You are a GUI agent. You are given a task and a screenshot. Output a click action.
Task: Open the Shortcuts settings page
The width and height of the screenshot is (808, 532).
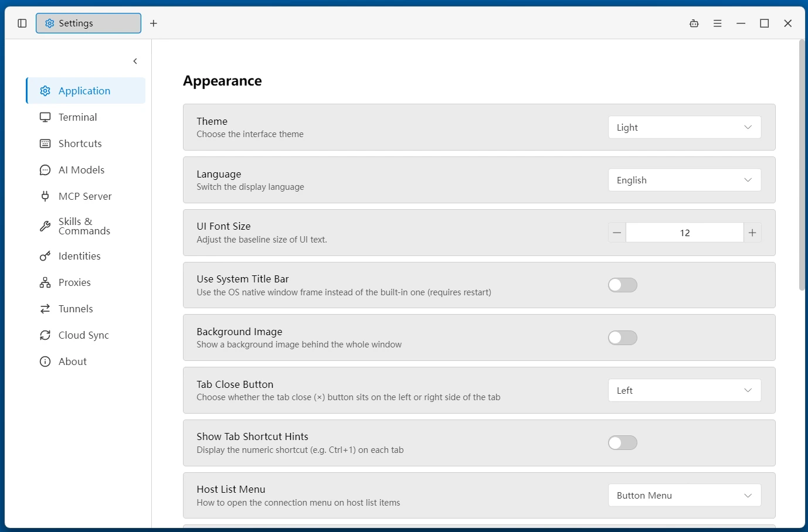86,144
